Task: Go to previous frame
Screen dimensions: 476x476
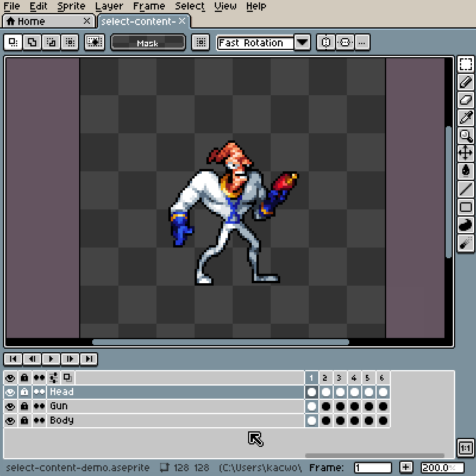Action: coord(32,359)
